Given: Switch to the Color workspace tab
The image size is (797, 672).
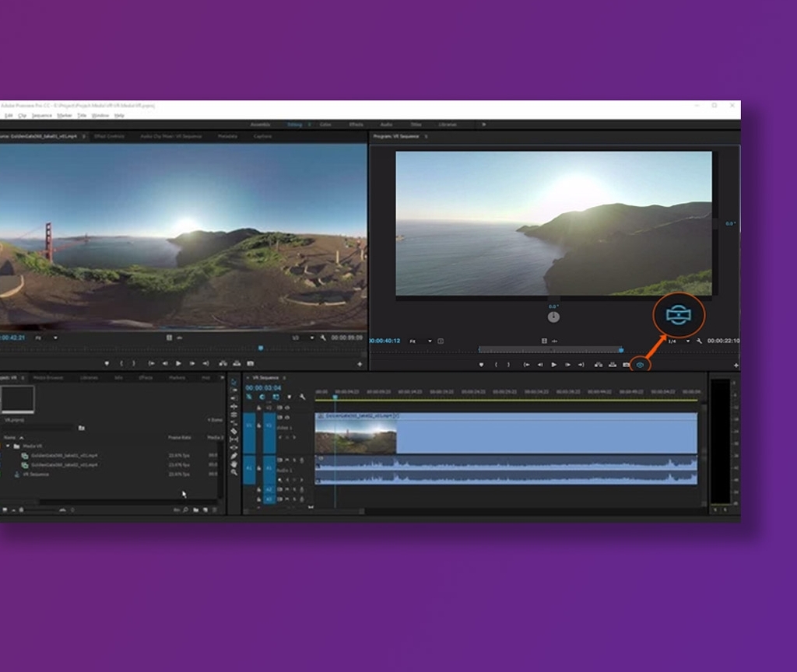Looking at the screenshot, I should click(325, 124).
